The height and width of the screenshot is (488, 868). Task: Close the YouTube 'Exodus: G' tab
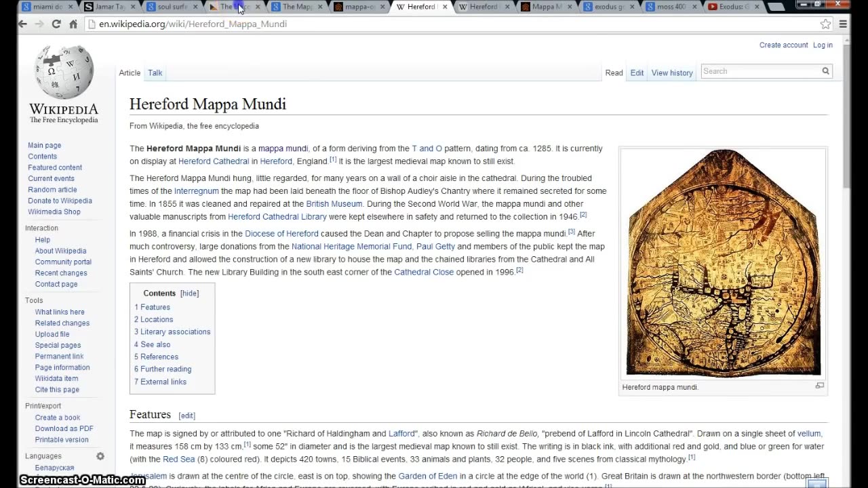click(x=757, y=7)
